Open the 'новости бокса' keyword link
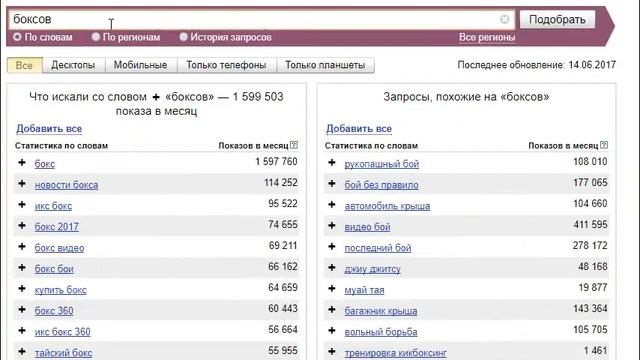 click(x=67, y=185)
